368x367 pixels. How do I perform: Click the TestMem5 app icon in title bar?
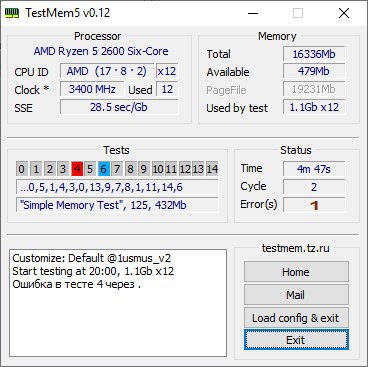[x=12, y=13]
